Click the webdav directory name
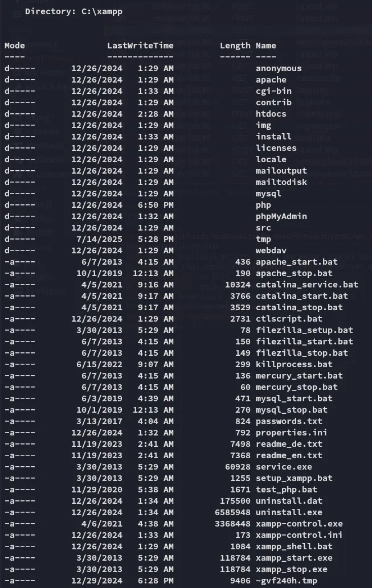The height and width of the screenshot is (588, 372). click(x=271, y=250)
